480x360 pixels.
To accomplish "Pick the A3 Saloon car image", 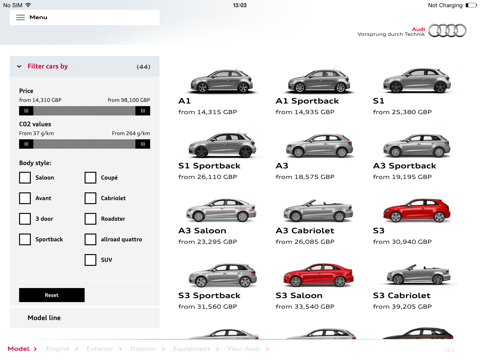I will [x=221, y=210].
